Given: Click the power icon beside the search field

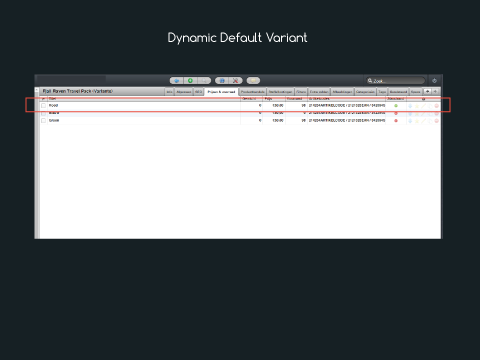Looking at the screenshot, I should (434, 81).
